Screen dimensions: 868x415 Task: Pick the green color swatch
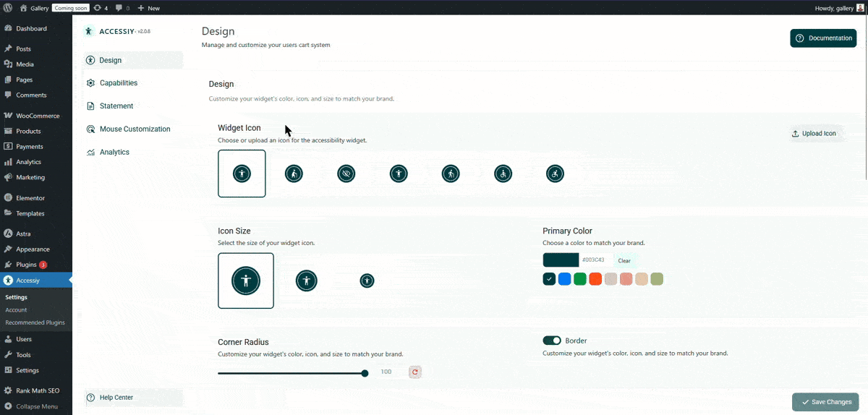[580, 279]
